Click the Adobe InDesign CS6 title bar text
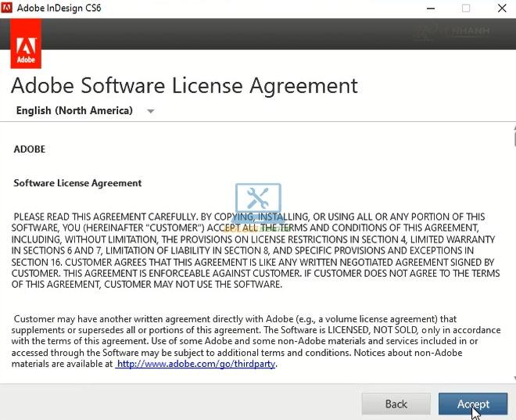The image size is (516, 420). point(59,9)
